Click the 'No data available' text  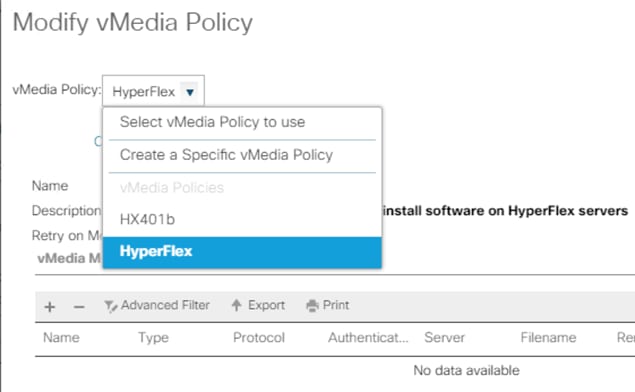coord(466,371)
